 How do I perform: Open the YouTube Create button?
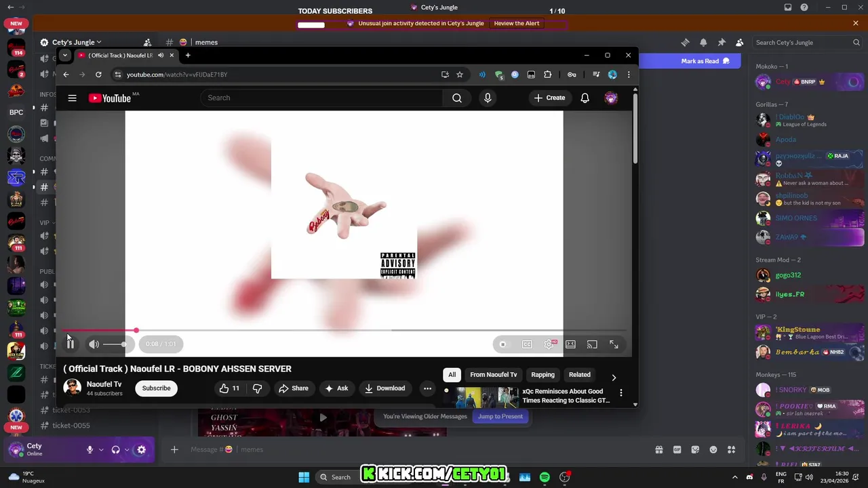[549, 98]
